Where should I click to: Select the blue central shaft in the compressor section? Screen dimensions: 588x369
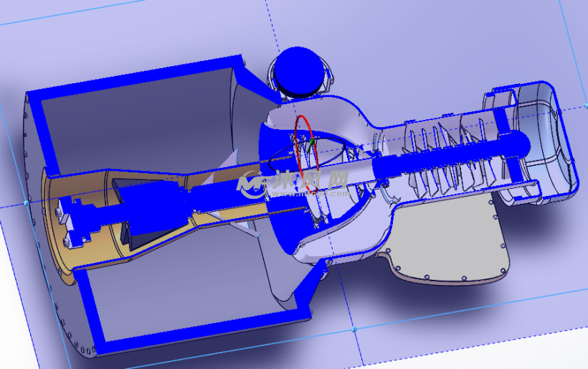click(450, 155)
